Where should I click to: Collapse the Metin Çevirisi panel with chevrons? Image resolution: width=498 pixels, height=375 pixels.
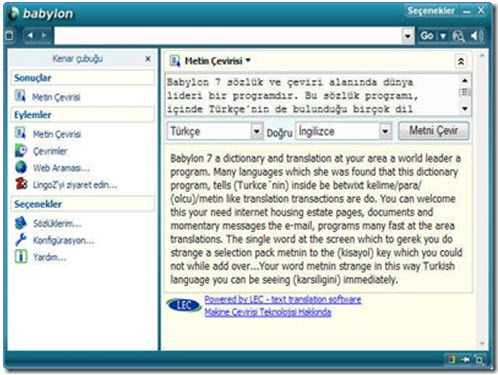[x=461, y=61]
